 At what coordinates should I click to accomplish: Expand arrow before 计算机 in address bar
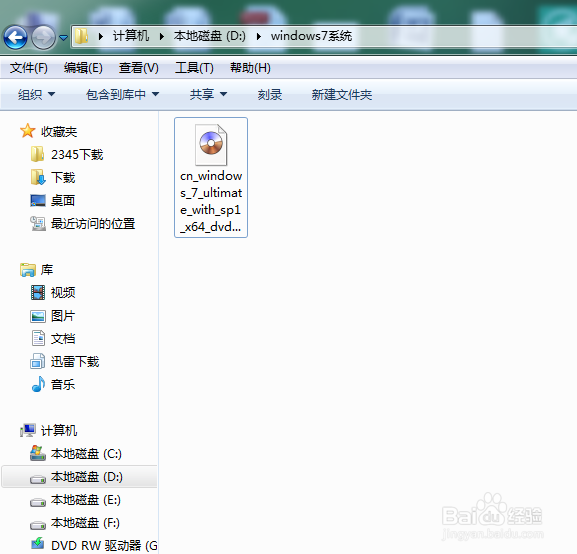tap(100, 36)
